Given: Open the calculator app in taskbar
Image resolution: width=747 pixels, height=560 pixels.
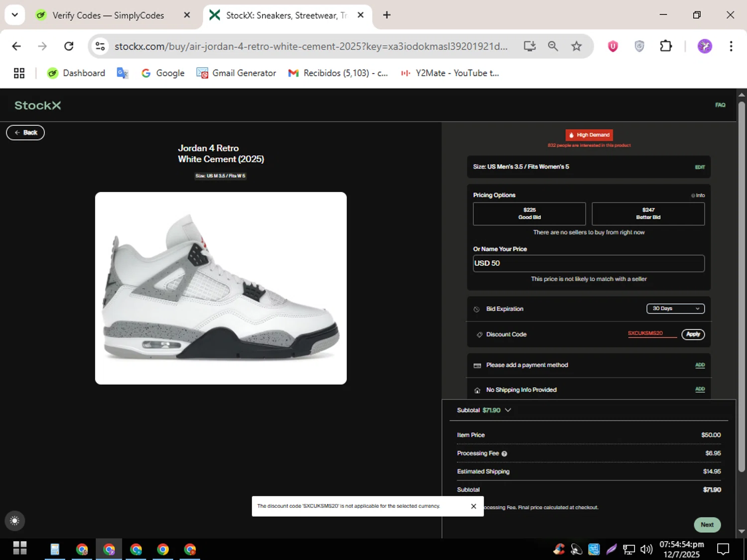Looking at the screenshot, I should (55, 549).
